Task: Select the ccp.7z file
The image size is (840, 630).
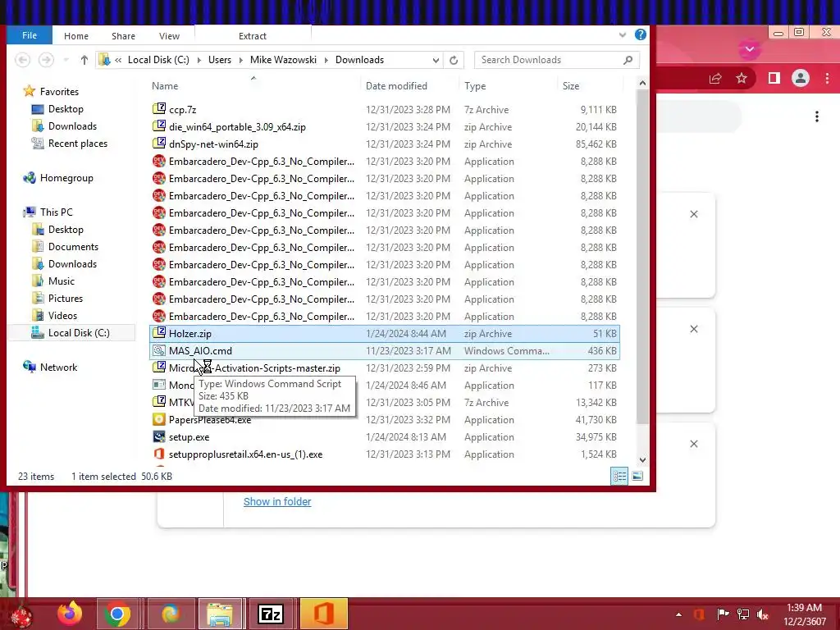Action: coord(182,109)
